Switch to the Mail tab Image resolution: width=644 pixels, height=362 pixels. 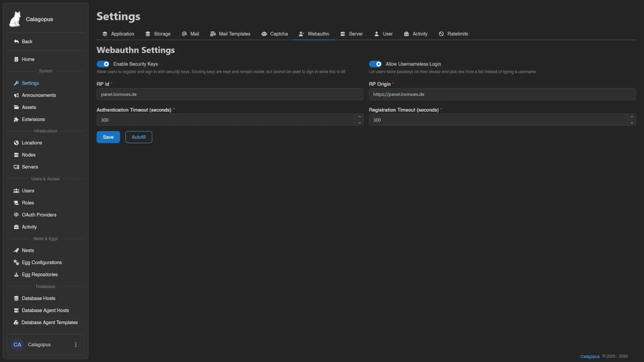[x=190, y=34]
